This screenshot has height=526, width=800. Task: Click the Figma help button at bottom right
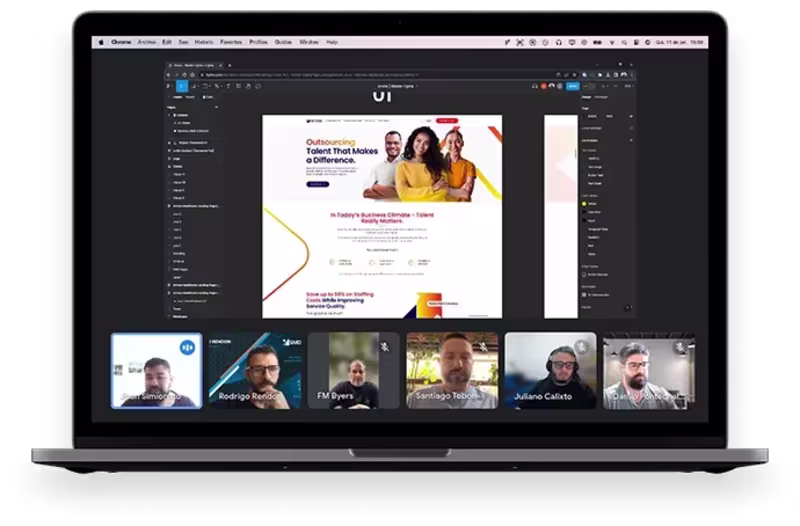tap(628, 308)
